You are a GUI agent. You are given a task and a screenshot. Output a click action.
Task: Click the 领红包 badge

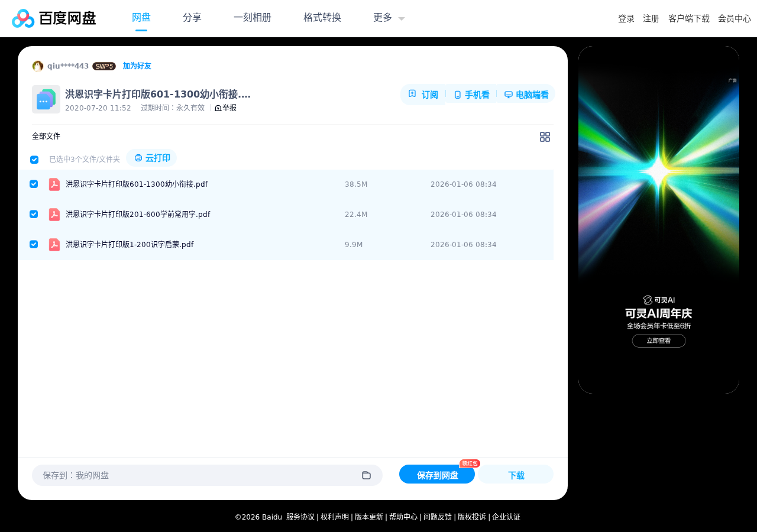pos(470,463)
